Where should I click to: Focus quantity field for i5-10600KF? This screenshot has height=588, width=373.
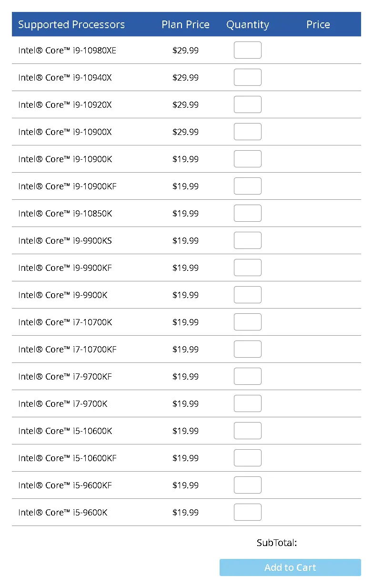pos(248,458)
